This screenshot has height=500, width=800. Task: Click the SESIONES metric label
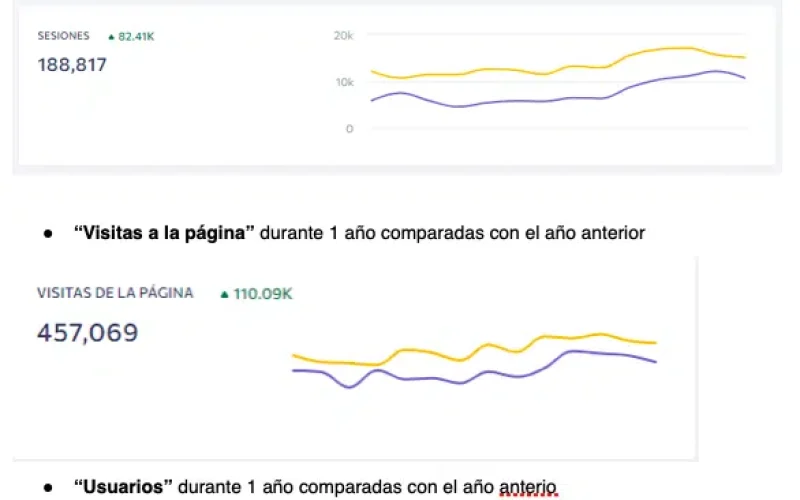point(63,36)
